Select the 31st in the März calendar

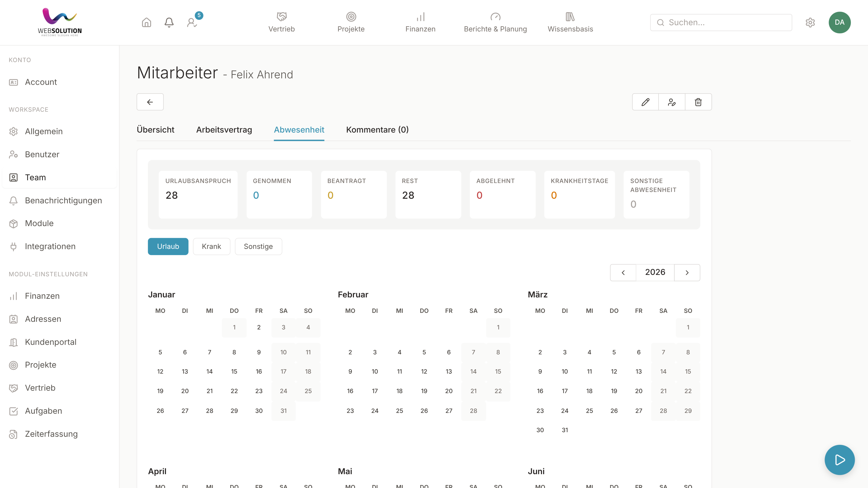(565, 430)
